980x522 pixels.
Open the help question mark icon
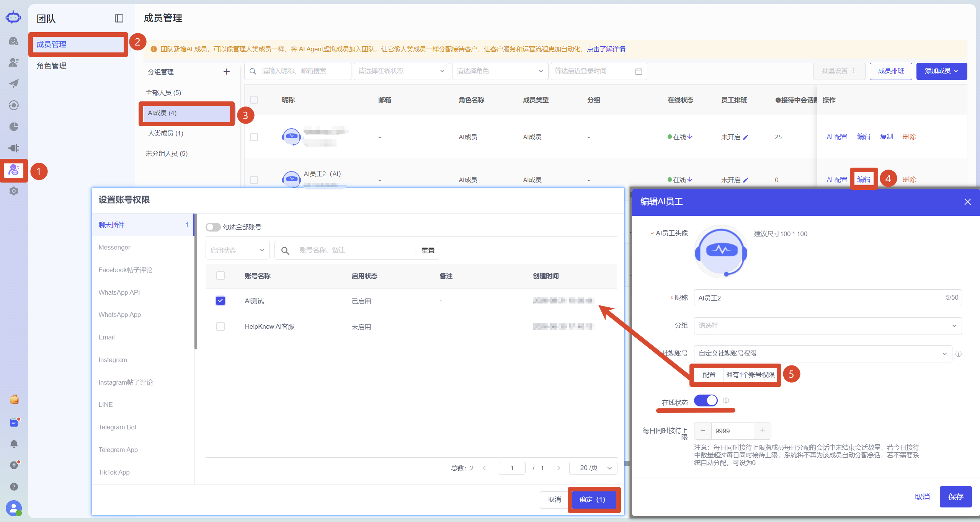pyautogui.click(x=14, y=487)
